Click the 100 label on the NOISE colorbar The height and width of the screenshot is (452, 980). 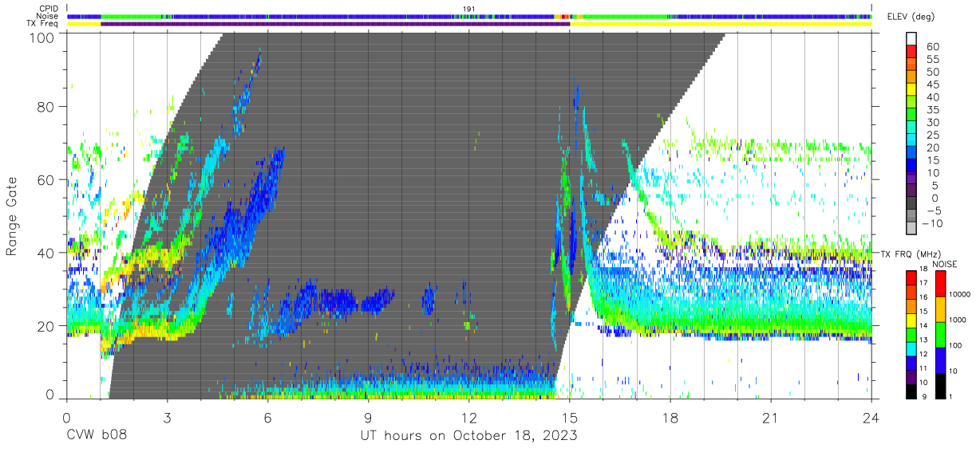tap(955, 345)
